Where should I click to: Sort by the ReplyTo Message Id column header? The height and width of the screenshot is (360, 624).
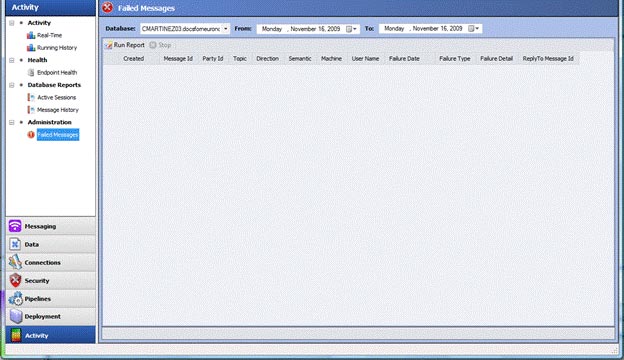click(548, 58)
